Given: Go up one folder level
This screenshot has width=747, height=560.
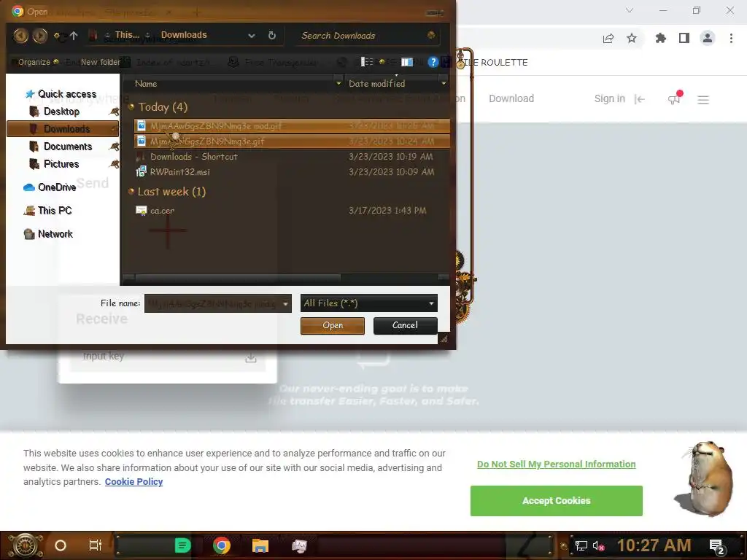Looking at the screenshot, I should pos(74,36).
